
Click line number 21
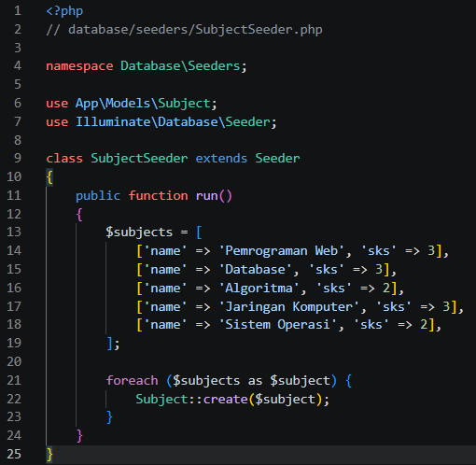tap(14, 380)
